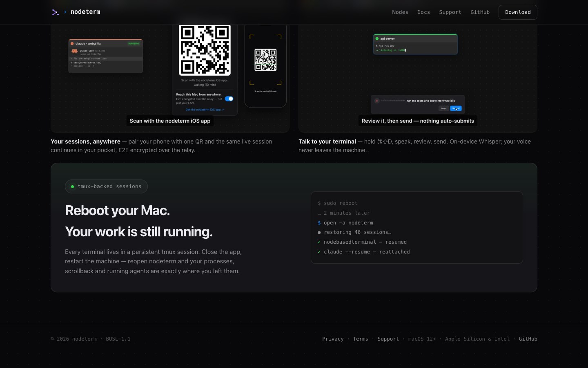Viewport: 588px width, 368px height.
Task: Click the 'Your work is still running.' heading
Action: point(139,231)
